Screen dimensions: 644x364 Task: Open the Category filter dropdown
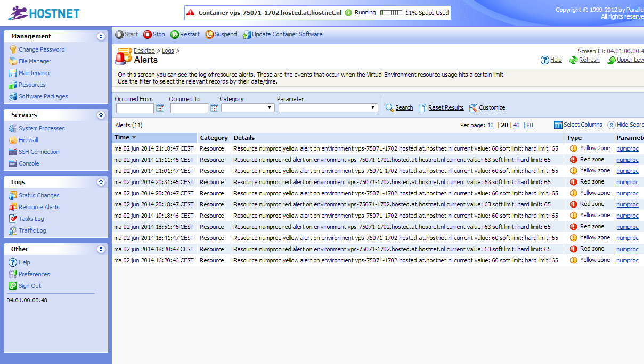pyautogui.click(x=248, y=108)
